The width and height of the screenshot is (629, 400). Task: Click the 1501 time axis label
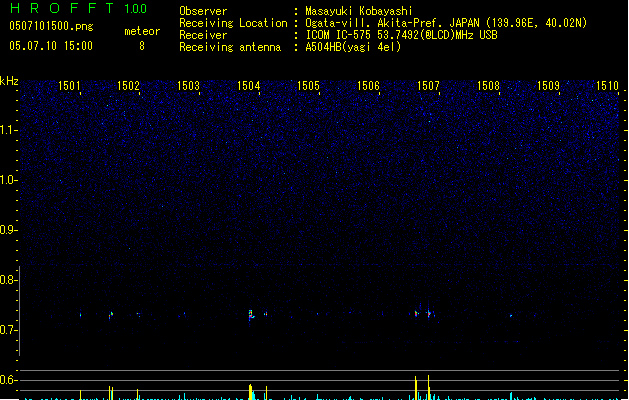point(69,86)
